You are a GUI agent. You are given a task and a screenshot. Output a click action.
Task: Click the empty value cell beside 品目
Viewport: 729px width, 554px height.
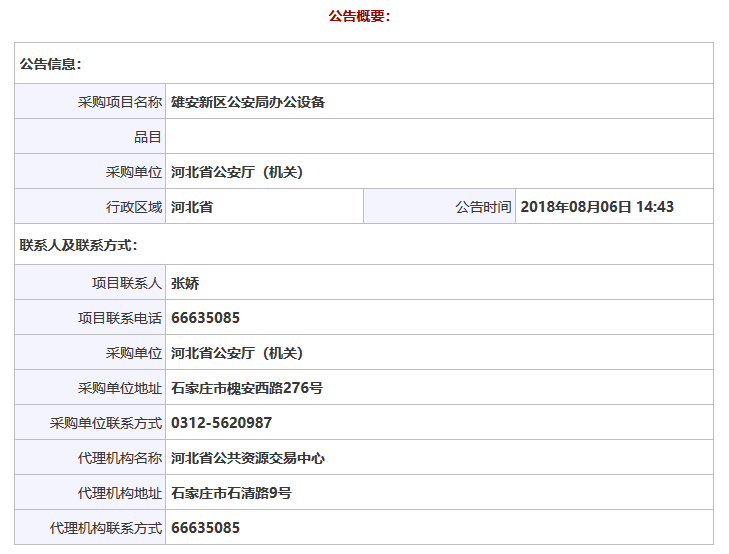pyautogui.click(x=440, y=137)
